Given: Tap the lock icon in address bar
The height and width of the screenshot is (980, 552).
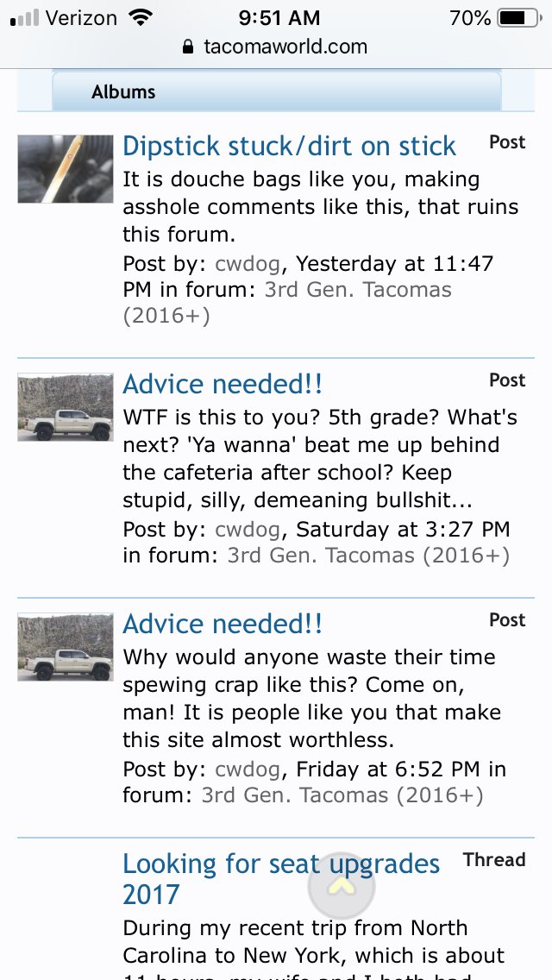Looking at the screenshot, I should [187, 47].
